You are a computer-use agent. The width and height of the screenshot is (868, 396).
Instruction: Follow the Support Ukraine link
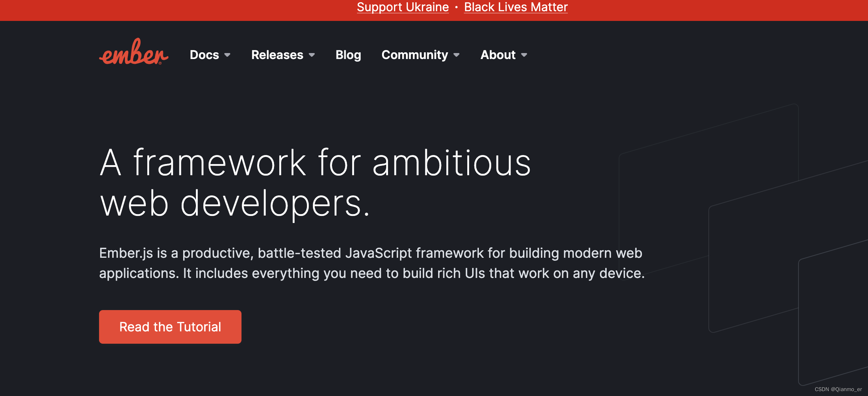403,7
